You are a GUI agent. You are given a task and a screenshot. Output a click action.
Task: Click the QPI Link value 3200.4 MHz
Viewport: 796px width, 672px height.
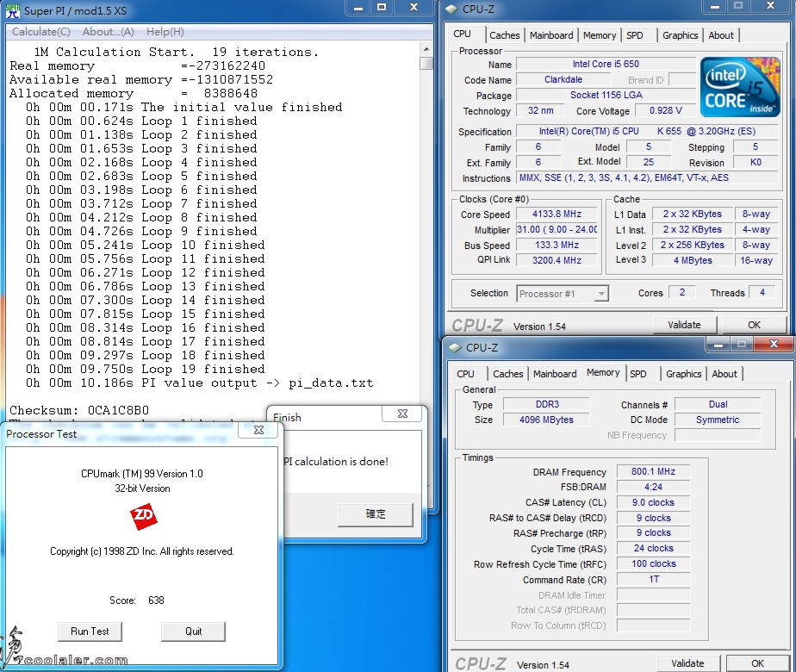pos(557,260)
